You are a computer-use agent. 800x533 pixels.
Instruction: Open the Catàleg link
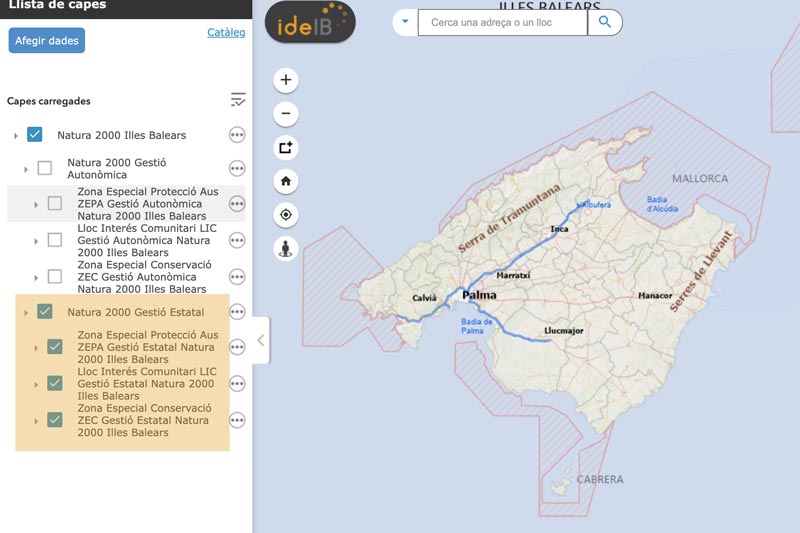coord(226,33)
